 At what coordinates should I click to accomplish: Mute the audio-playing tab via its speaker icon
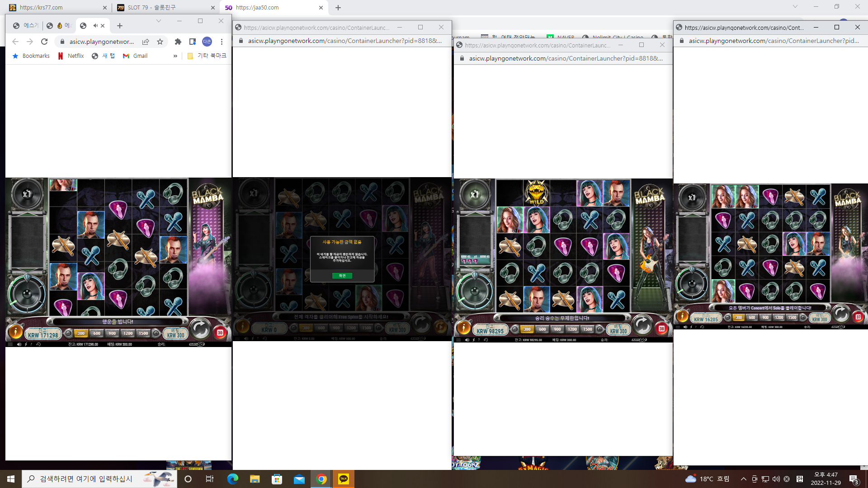(95, 26)
